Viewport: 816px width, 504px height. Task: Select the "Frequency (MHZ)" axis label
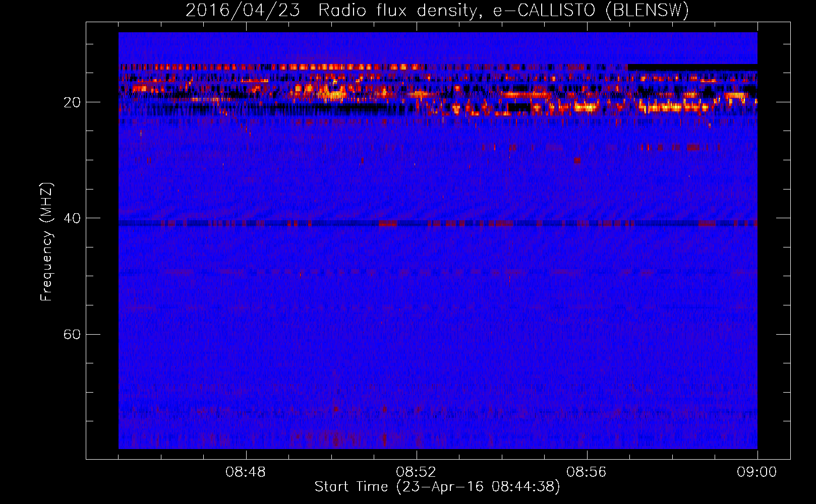(x=46, y=242)
